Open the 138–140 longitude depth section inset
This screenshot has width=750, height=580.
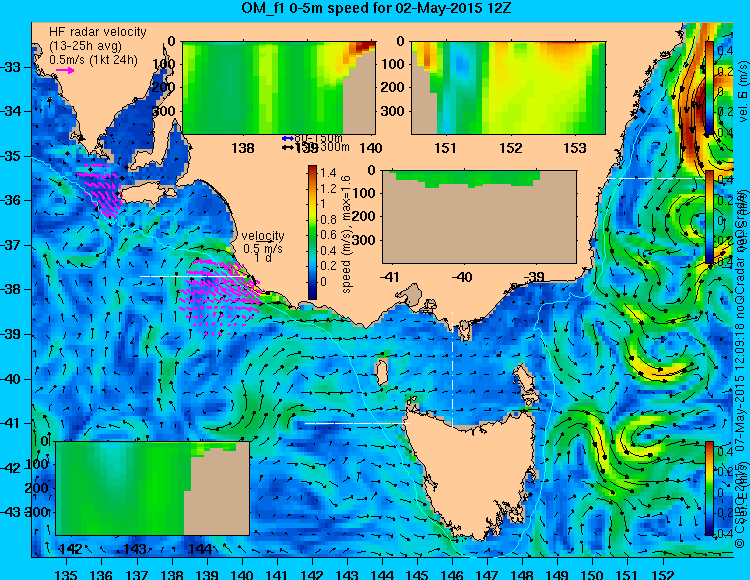tap(279, 88)
